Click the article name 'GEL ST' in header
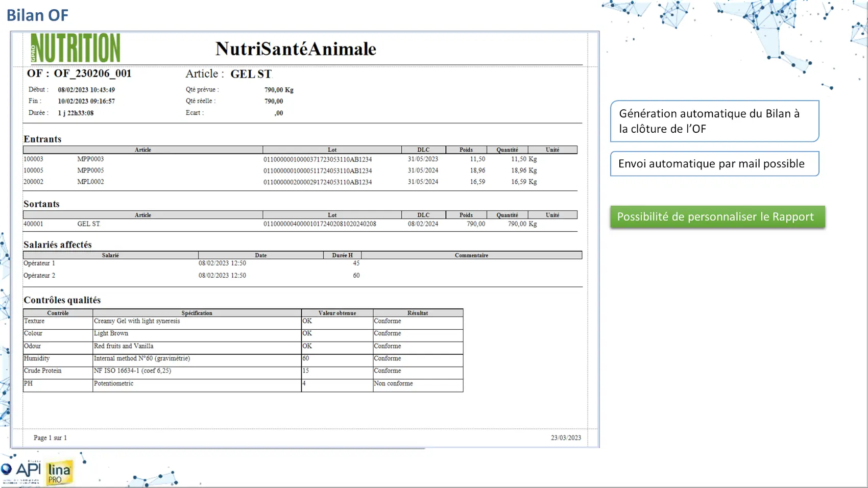The image size is (868, 488). pyautogui.click(x=251, y=74)
